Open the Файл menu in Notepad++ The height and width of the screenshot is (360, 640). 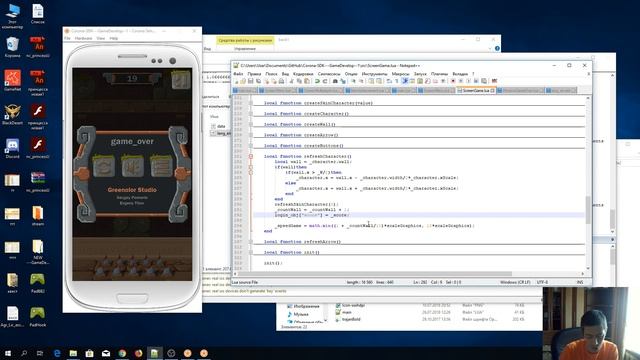[x=238, y=74]
